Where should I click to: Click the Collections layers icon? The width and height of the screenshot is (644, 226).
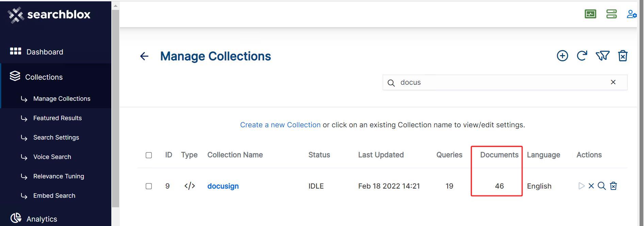pyautogui.click(x=15, y=76)
